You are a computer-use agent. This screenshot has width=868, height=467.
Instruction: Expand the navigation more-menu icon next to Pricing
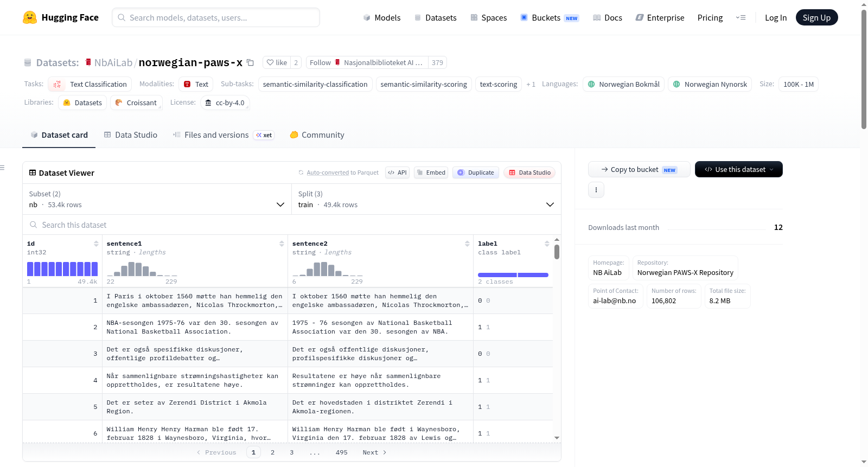click(x=741, y=17)
